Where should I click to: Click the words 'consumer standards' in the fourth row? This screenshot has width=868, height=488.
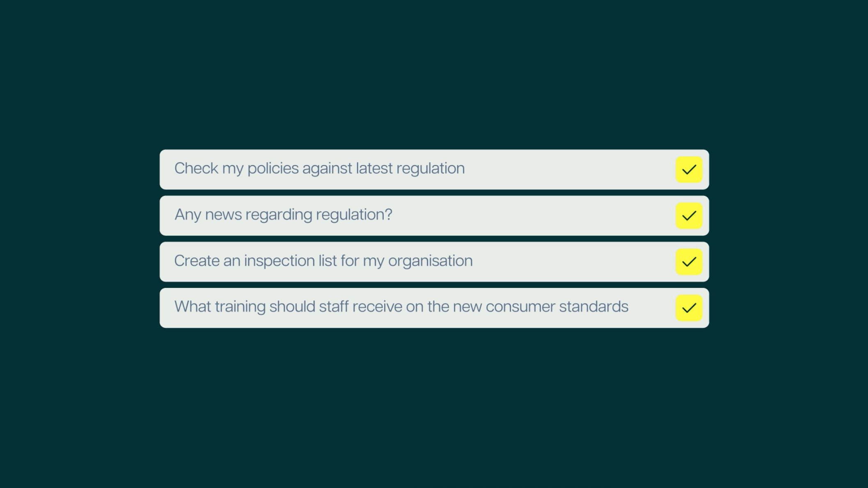coord(557,307)
